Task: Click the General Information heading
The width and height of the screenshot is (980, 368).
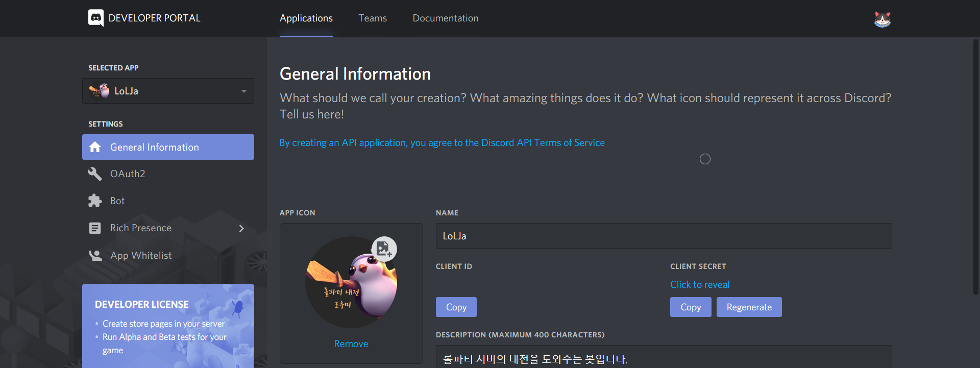Action: 355,74
